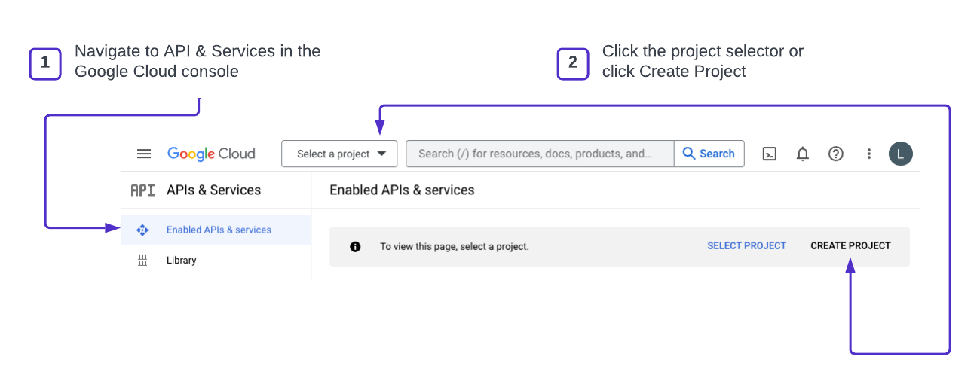Click the blue Search button

(x=709, y=154)
